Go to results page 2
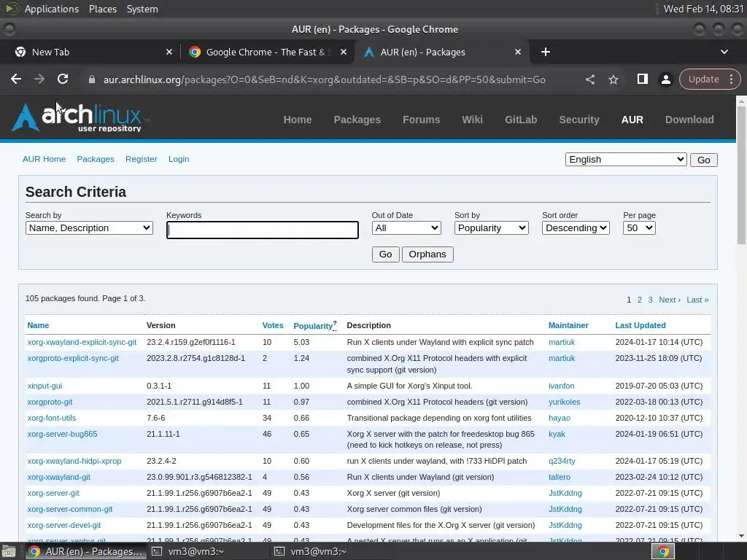The height and width of the screenshot is (560, 747). coord(639,300)
